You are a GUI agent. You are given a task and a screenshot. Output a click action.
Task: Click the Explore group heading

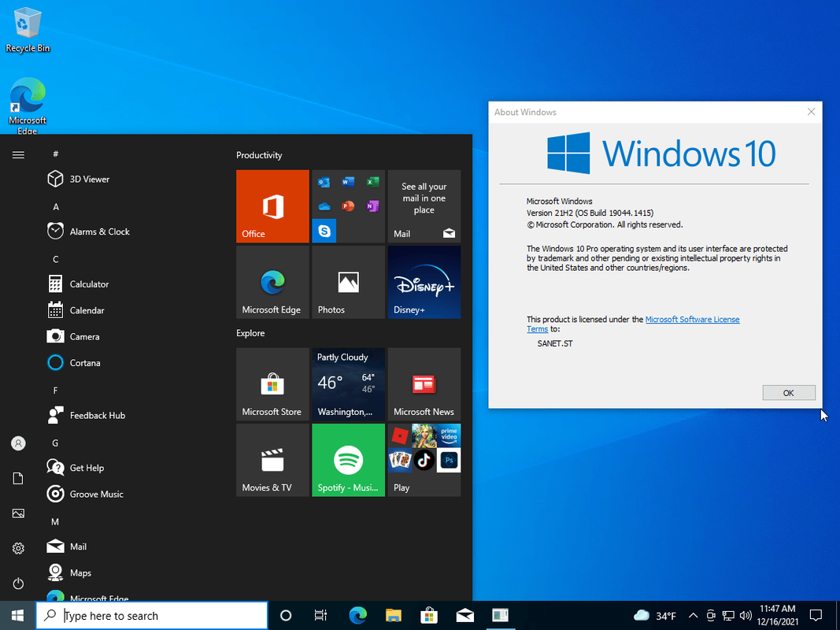tap(250, 332)
